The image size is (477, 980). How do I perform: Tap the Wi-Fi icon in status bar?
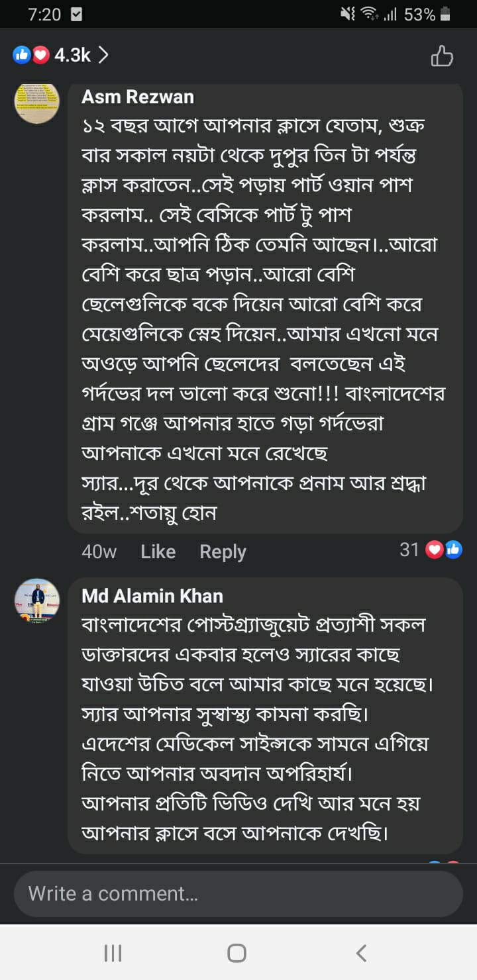tap(369, 14)
